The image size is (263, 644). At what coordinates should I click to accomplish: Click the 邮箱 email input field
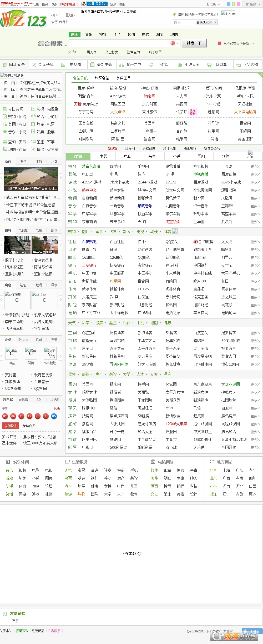tap(184, 22)
